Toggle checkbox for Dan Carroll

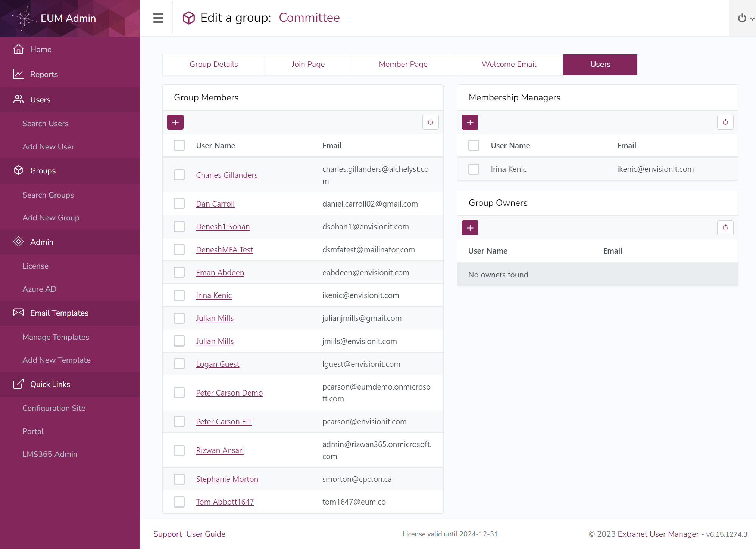tap(179, 204)
